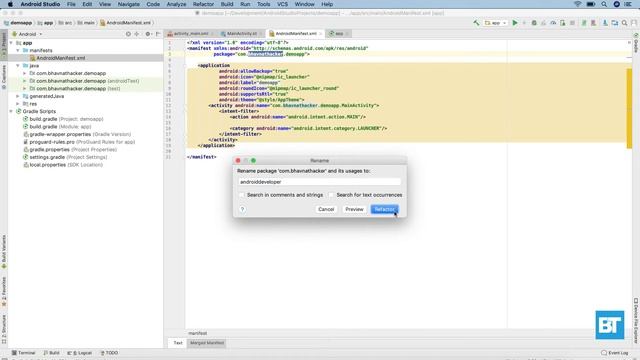
Task: Click Preview button in Rename dialog
Action: [x=354, y=209]
